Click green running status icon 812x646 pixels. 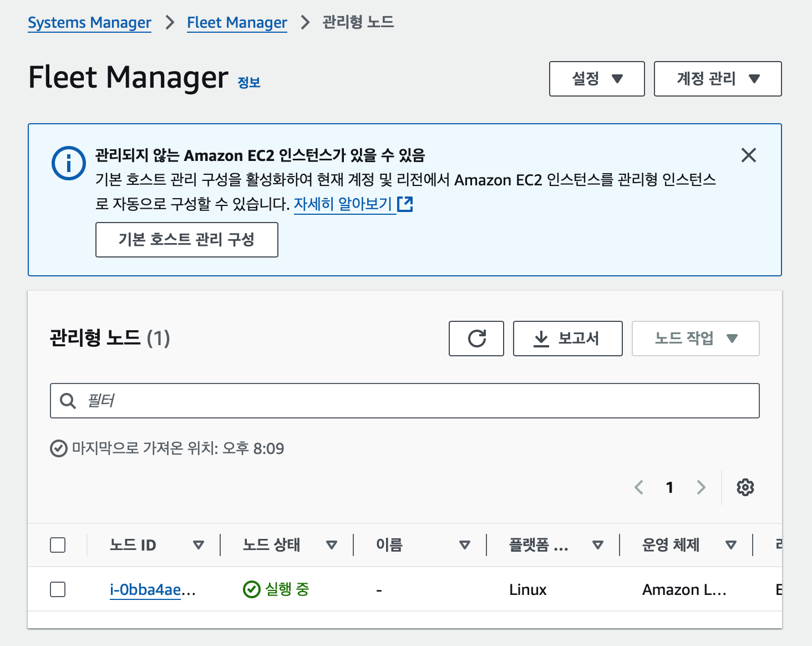252,589
